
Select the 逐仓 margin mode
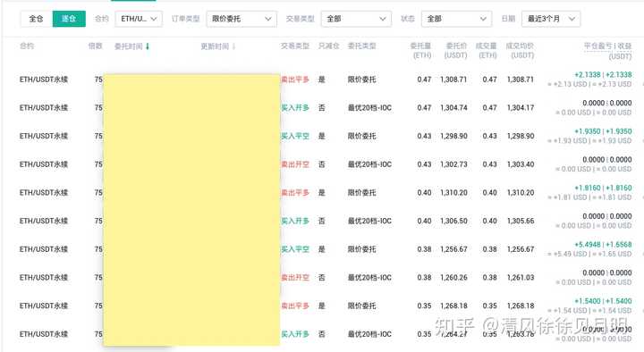tap(69, 19)
